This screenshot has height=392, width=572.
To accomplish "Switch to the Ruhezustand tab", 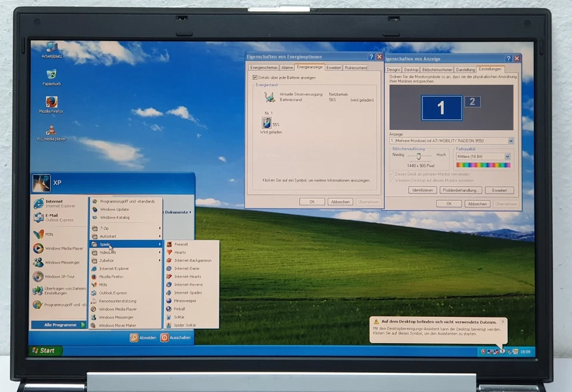I will coord(357,67).
